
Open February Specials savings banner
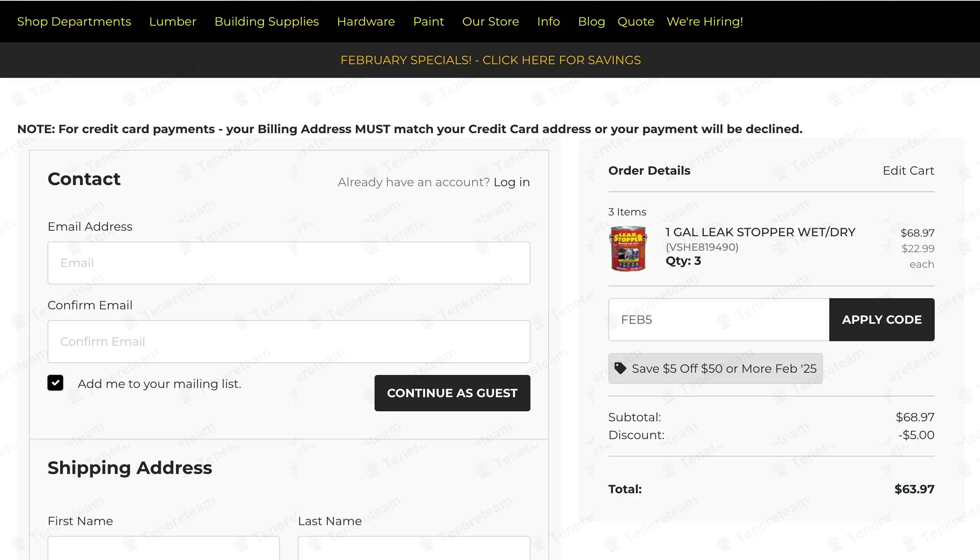[490, 60]
